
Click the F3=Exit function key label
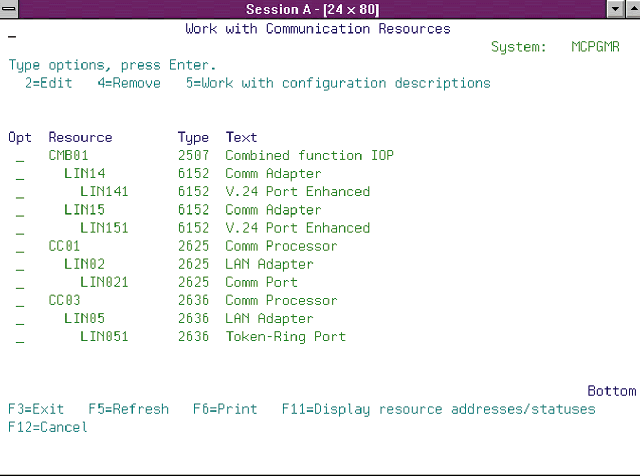36,409
